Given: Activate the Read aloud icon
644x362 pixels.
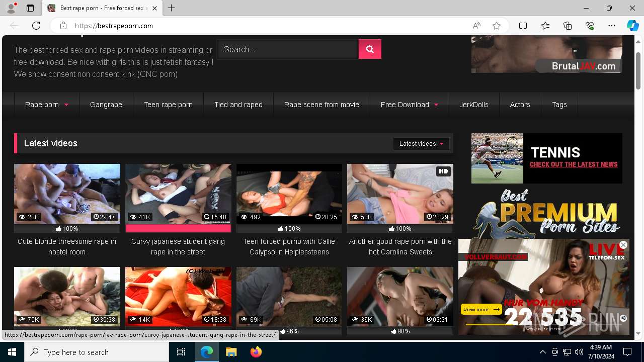Looking at the screenshot, I should click(476, 26).
